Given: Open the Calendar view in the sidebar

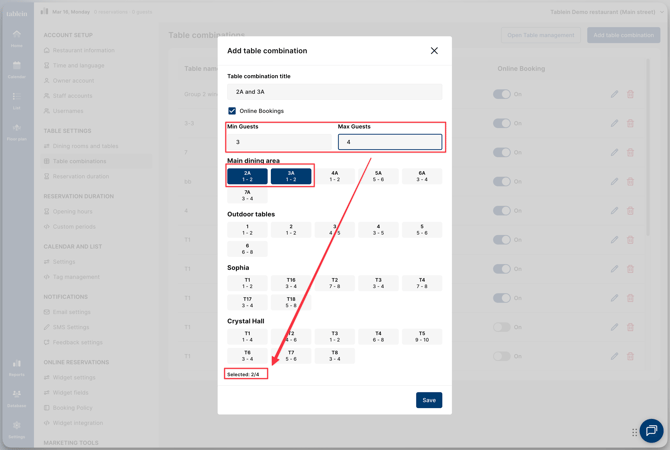Looking at the screenshot, I should pyautogui.click(x=16, y=69).
